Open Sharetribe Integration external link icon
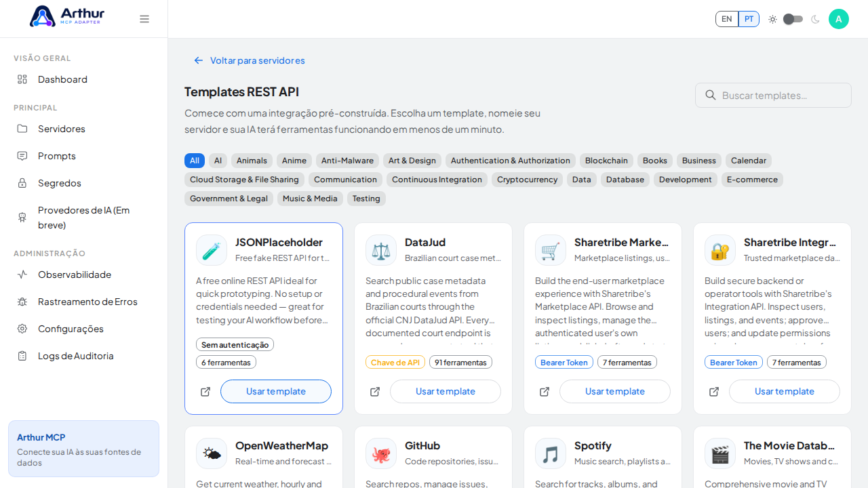This screenshot has width=868, height=488. 714,392
